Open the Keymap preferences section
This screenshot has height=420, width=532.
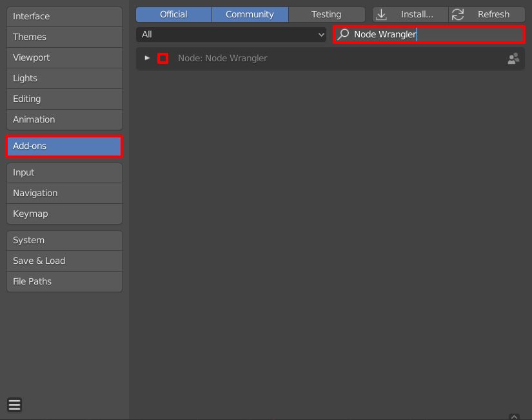64,214
